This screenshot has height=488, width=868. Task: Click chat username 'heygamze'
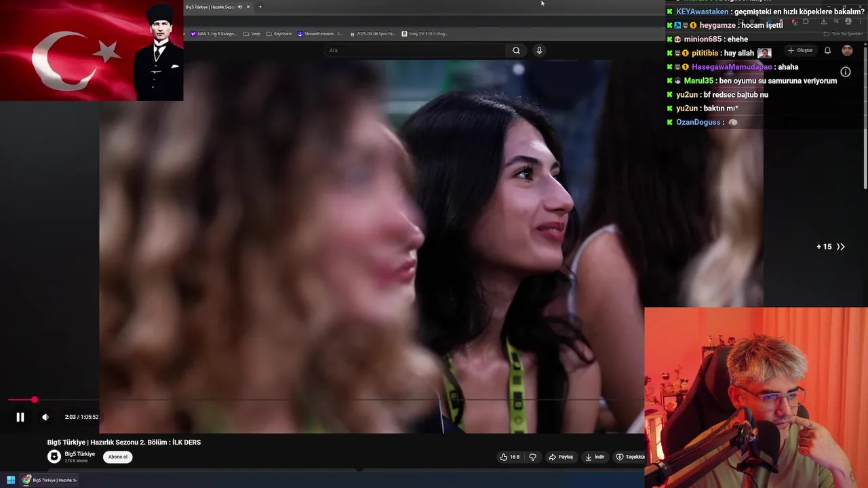pyautogui.click(x=718, y=25)
